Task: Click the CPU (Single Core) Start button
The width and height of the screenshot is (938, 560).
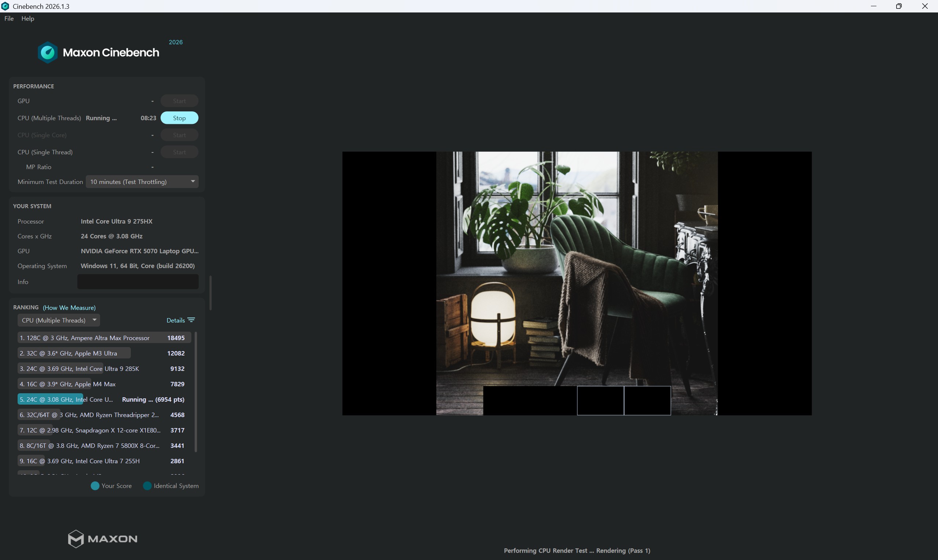Action: click(179, 135)
